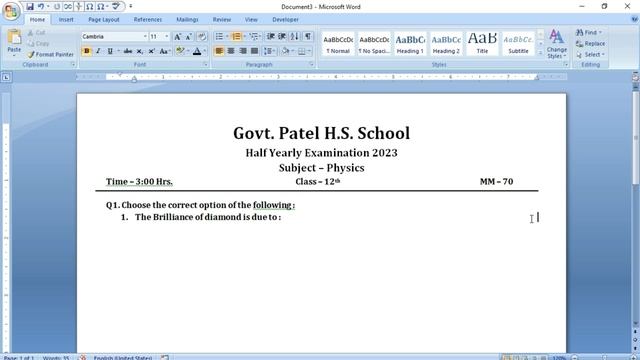Screen dimensions: 640x360
Task: Apply strikethrough to text
Action: coord(128,51)
